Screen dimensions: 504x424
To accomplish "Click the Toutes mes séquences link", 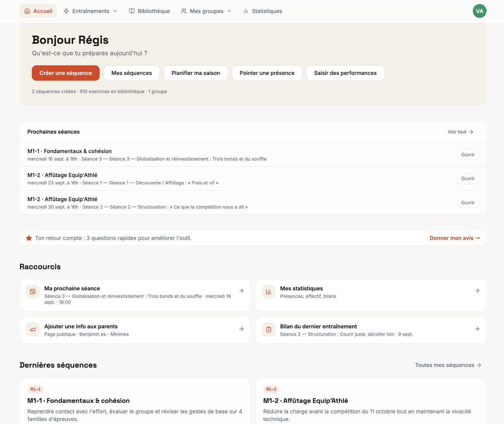I will coord(448,365).
